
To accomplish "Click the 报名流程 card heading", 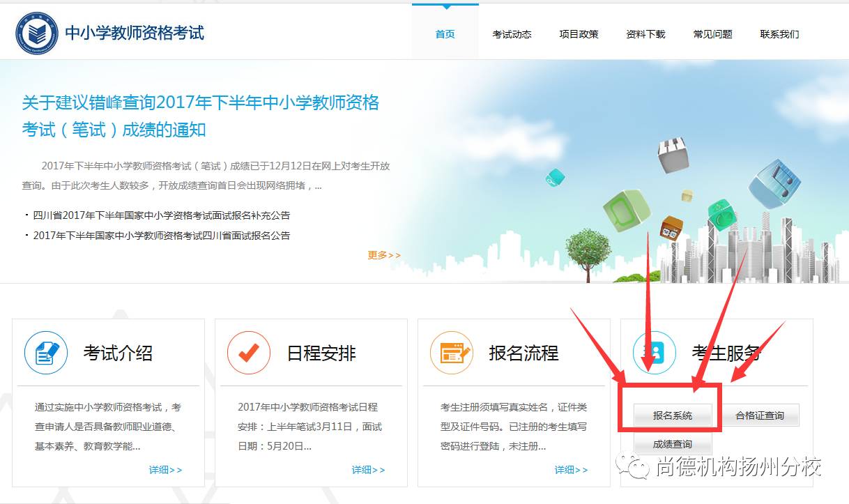I will tap(523, 353).
